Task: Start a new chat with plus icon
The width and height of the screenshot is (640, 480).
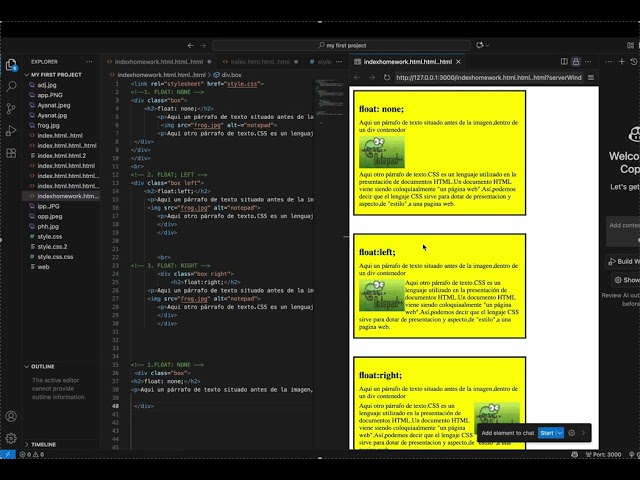Action: [x=622, y=62]
